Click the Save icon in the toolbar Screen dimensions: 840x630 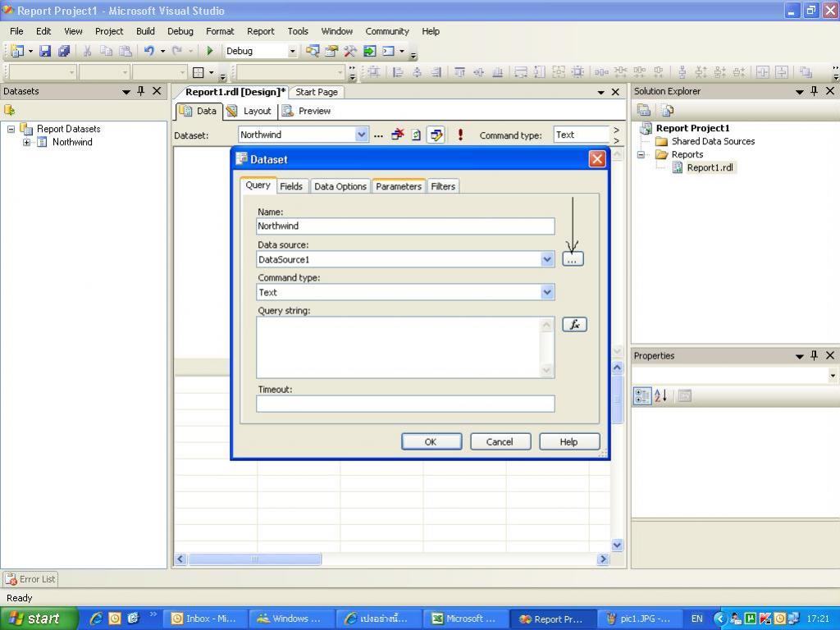[46, 51]
